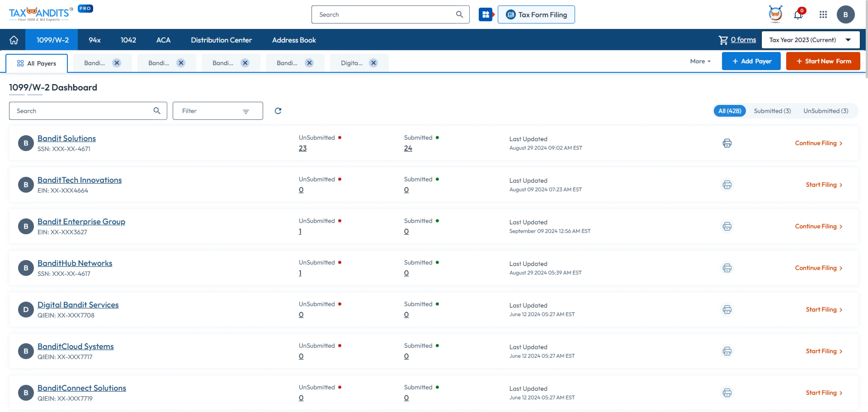Open Address Book
Viewport: 868px width, 412px height.
click(294, 40)
